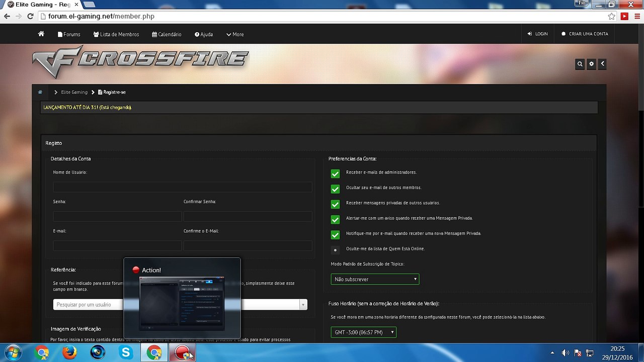Open the Não subscrever dropdown
This screenshot has height=362, width=644.
[x=375, y=279]
